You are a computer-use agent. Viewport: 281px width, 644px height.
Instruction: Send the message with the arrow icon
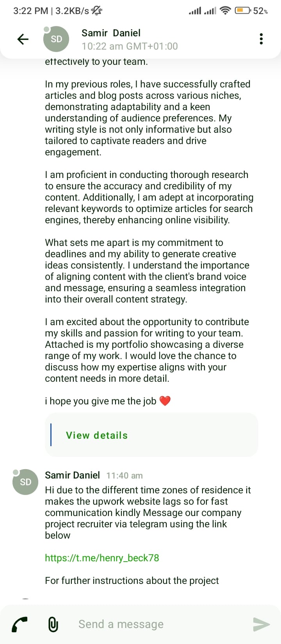click(261, 624)
